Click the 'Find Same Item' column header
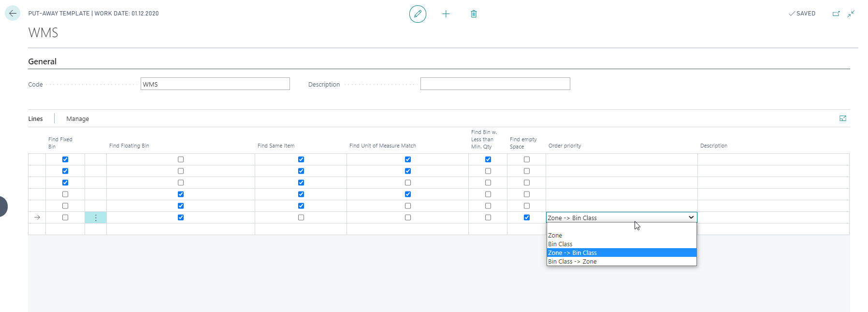Screen dimensions: 868x312 [276, 146]
